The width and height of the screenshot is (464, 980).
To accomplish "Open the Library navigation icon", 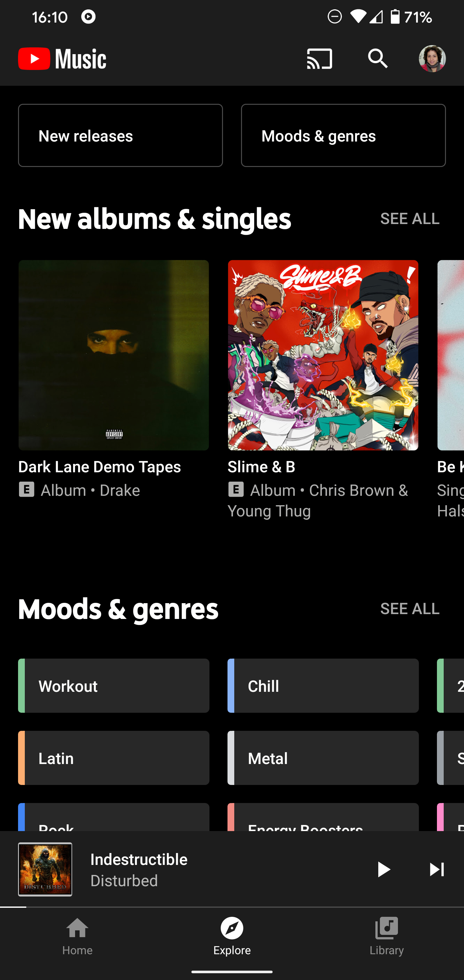I will tap(386, 929).
